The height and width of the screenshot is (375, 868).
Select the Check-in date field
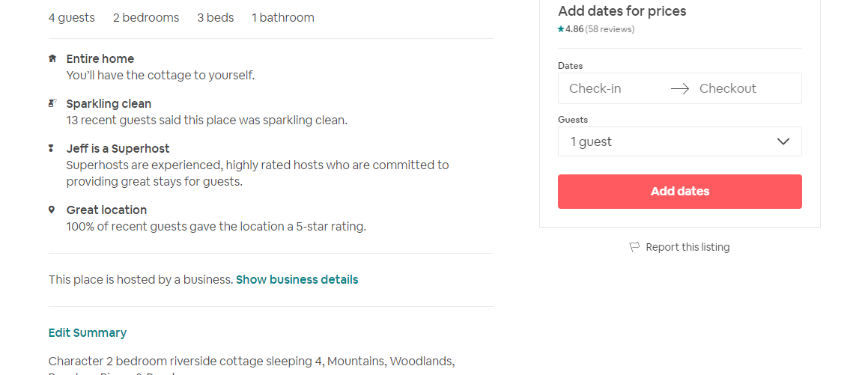pos(613,88)
